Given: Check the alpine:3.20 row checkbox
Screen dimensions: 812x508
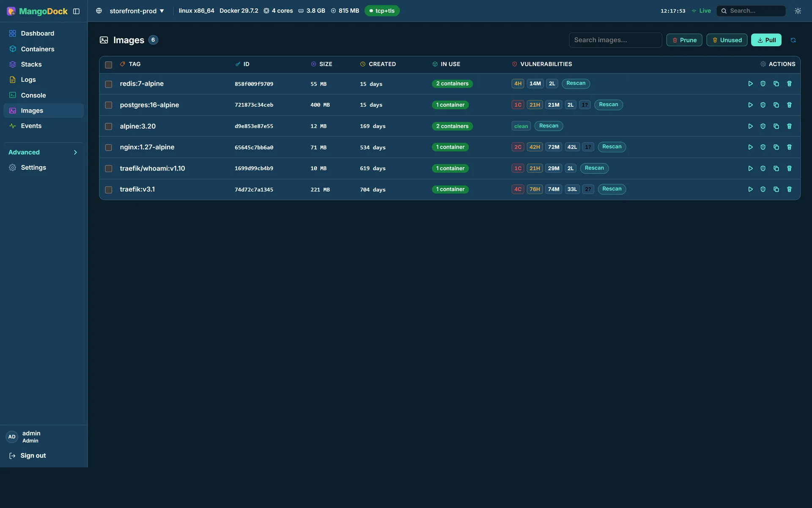Looking at the screenshot, I should tap(109, 127).
